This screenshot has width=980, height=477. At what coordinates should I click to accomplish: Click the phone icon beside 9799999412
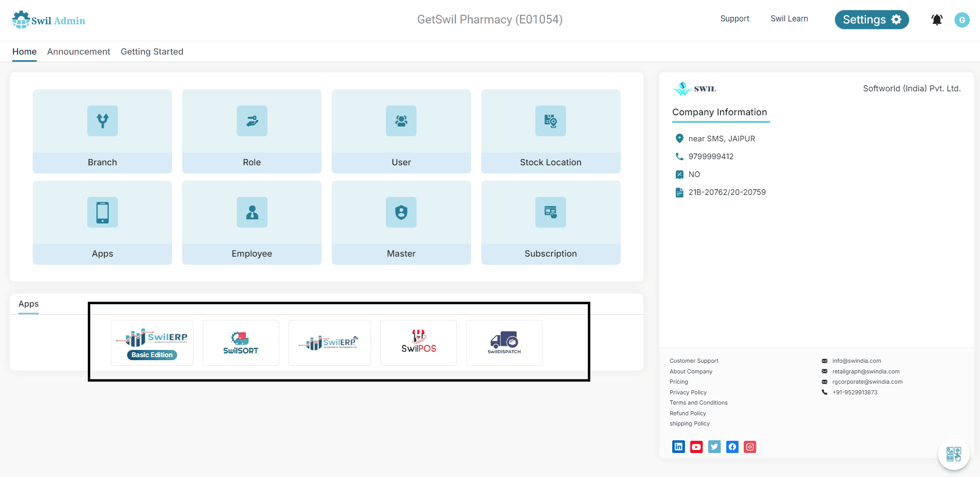click(x=679, y=156)
